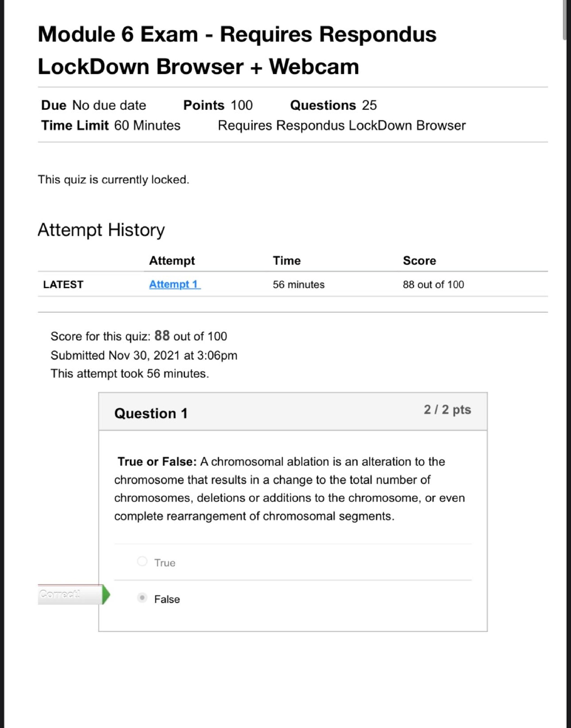Click the Attempt column header

[172, 260]
